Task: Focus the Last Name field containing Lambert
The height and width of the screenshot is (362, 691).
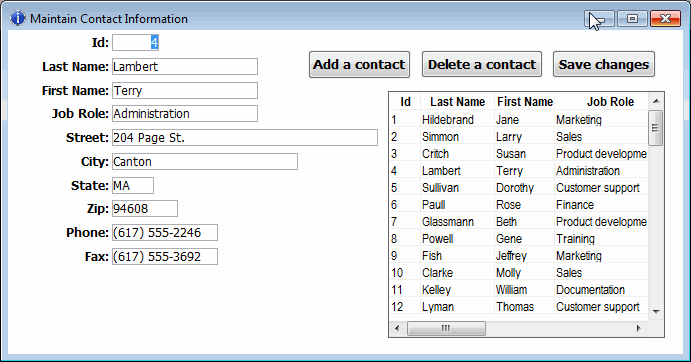Action: pyautogui.click(x=185, y=67)
